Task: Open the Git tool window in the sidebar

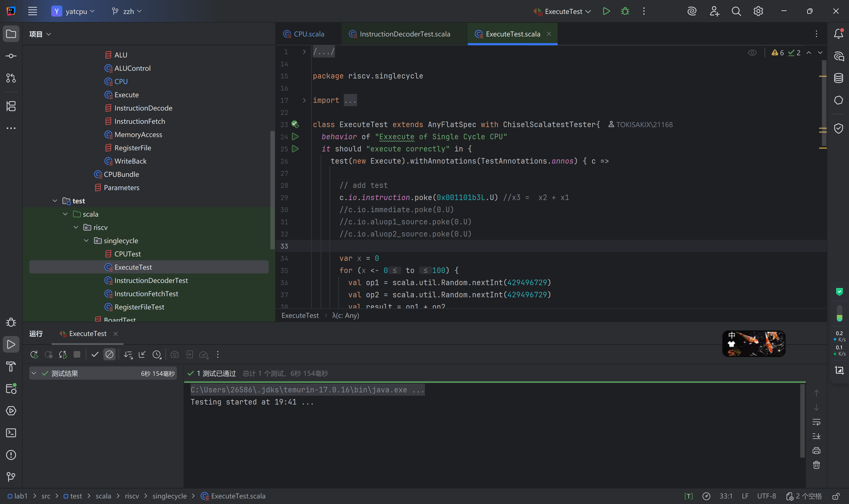Action: [11, 477]
